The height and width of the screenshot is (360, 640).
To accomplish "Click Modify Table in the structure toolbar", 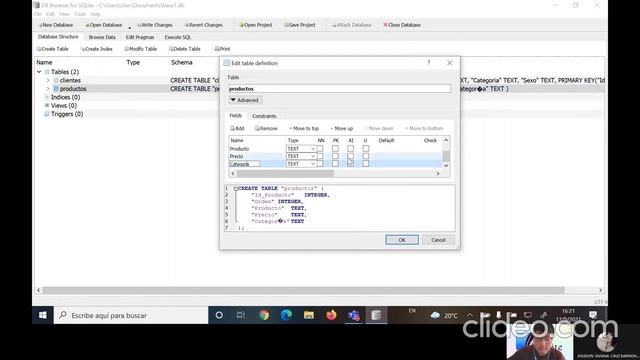I will pyautogui.click(x=140, y=49).
